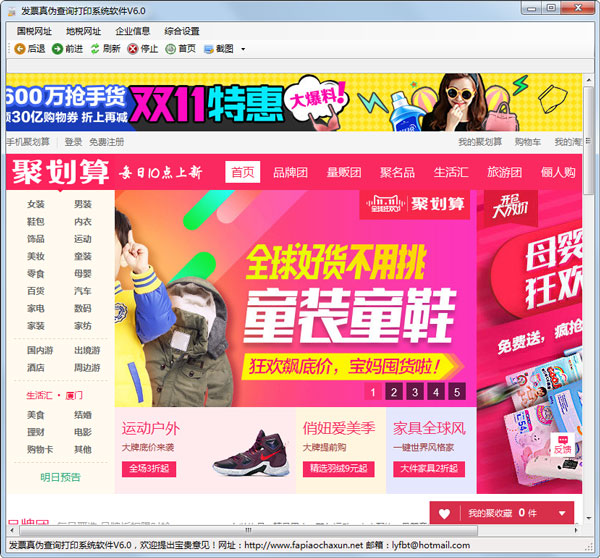Open the 出境游 category
Viewport: 600px width, 558px height.
click(x=87, y=350)
